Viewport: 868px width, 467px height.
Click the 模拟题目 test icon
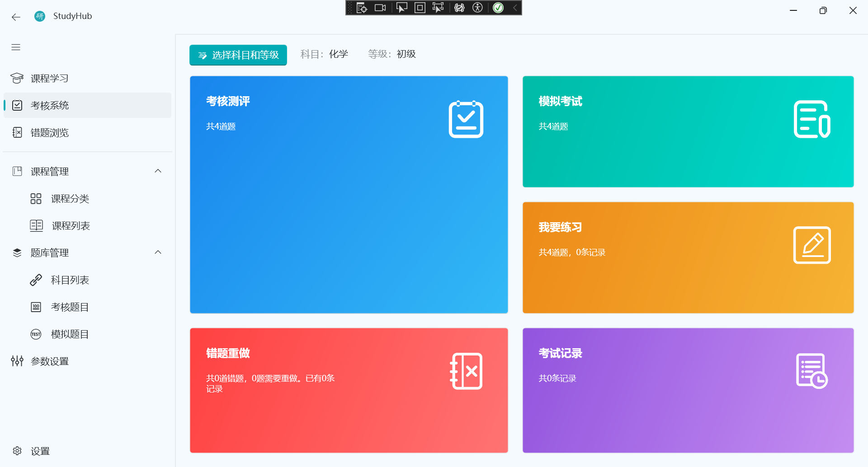pos(36,334)
